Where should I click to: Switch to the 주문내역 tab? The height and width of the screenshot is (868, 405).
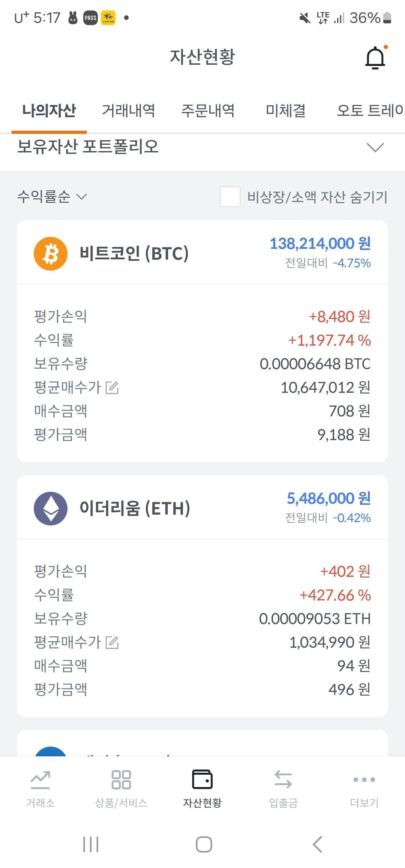click(x=208, y=111)
